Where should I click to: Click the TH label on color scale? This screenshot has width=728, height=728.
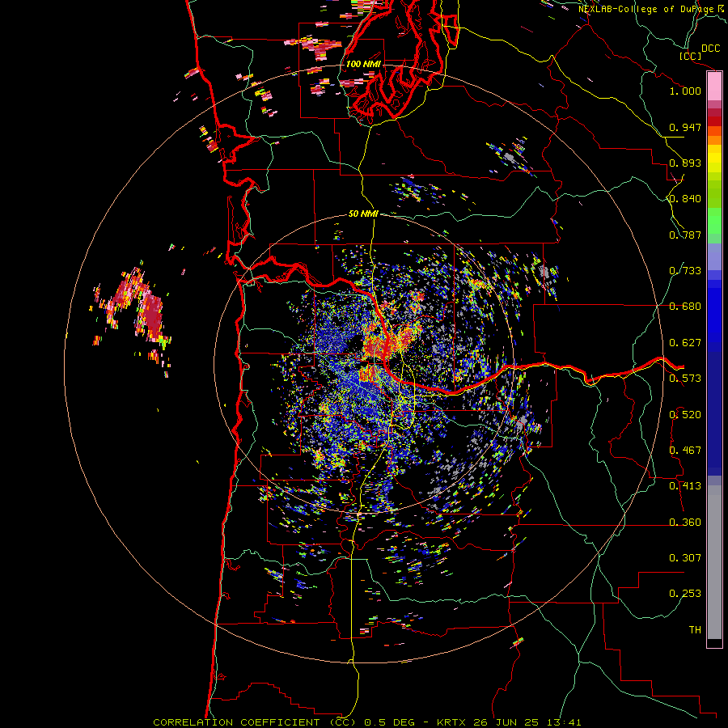click(695, 630)
